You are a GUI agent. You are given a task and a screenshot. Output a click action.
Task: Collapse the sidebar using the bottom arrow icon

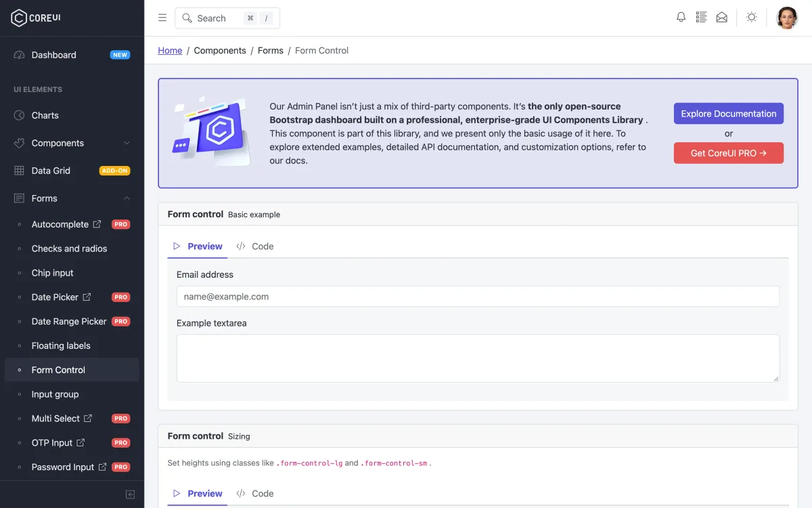[131, 494]
